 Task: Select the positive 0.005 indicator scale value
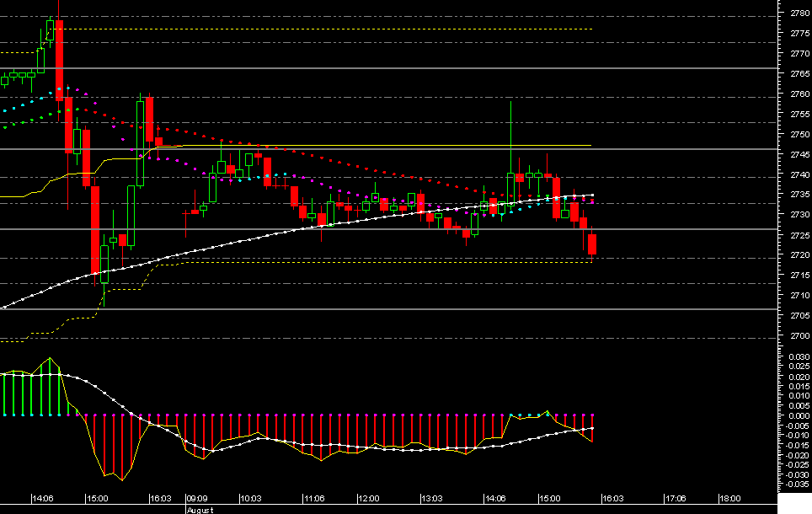click(799, 405)
